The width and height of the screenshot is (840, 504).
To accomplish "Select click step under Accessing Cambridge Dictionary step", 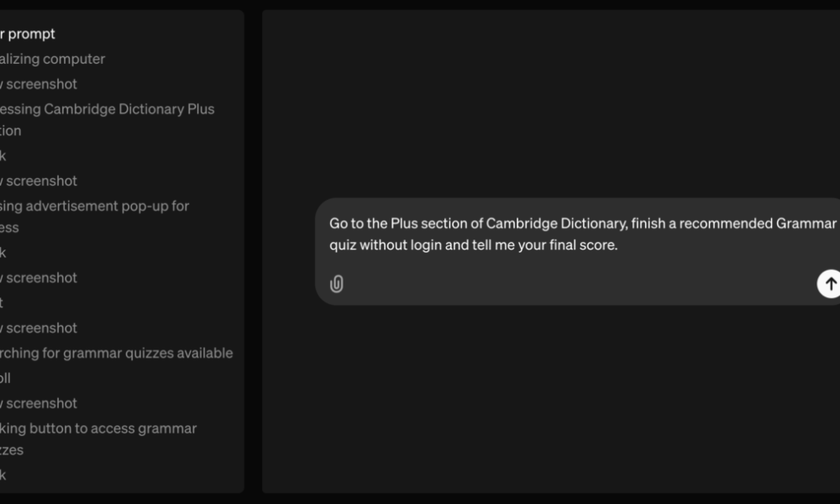I will 4,155.
